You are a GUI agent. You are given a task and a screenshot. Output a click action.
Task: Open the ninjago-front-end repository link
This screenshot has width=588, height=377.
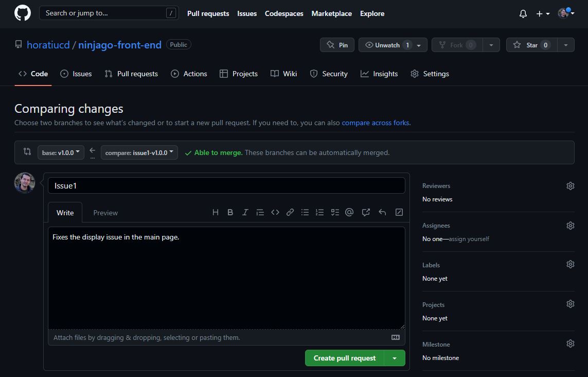[120, 45]
